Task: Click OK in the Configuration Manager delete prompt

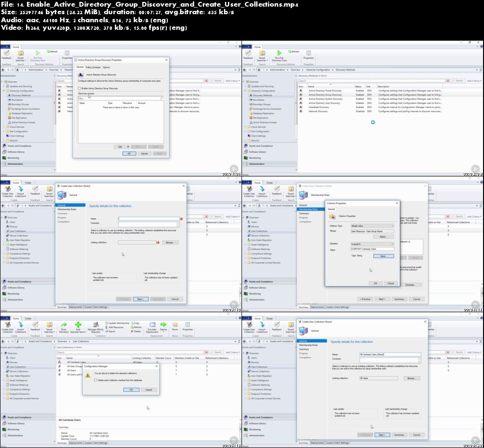Action: click(x=131, y=390)
